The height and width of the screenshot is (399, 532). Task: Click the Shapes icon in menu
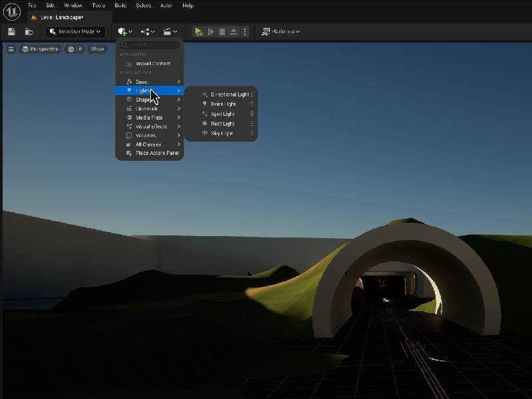coord(129,100)
